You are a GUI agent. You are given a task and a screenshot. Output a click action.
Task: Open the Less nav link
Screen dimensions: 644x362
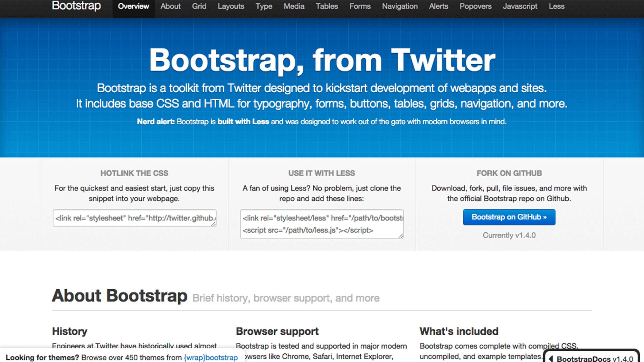click(556, 6)
